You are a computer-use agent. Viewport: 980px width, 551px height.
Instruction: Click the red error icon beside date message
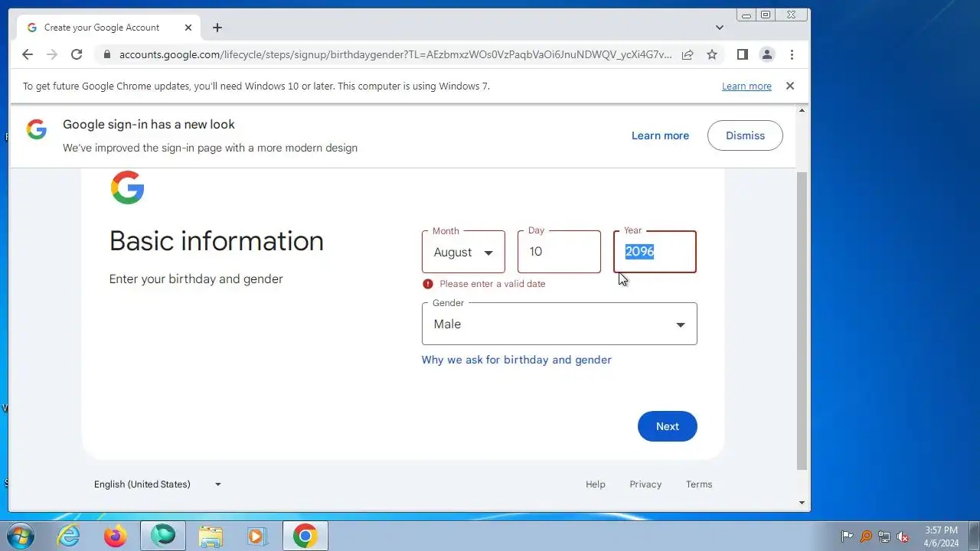pyautogui.click(x=428, y=284)
